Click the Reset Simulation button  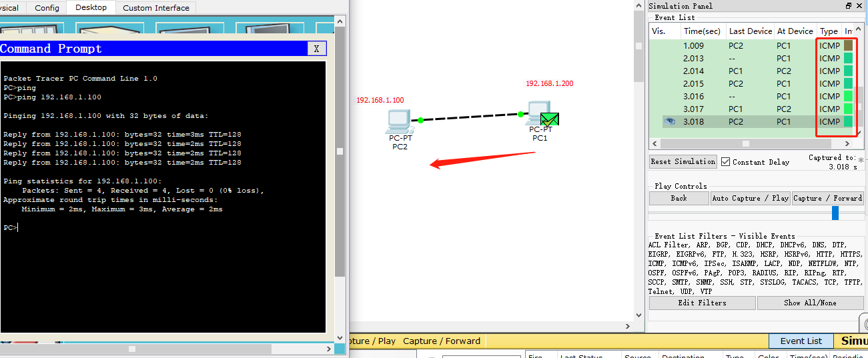[683, 161]
